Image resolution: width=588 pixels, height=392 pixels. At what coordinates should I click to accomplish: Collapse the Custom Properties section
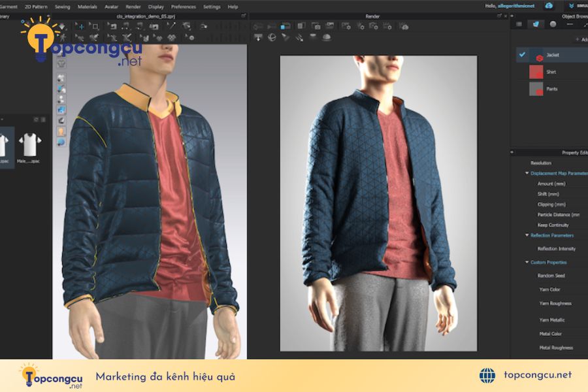click(527, 262)
